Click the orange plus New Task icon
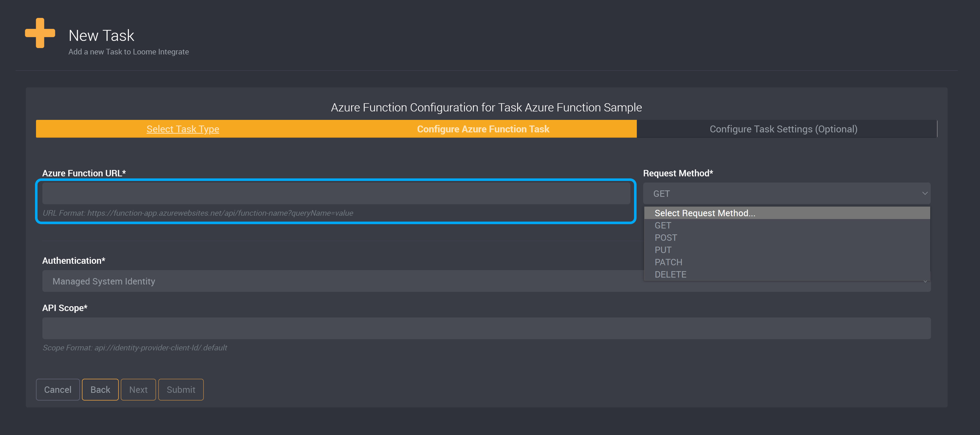This screenshot has height=435, width=980. pyautogui.click(x=40, y=33)
